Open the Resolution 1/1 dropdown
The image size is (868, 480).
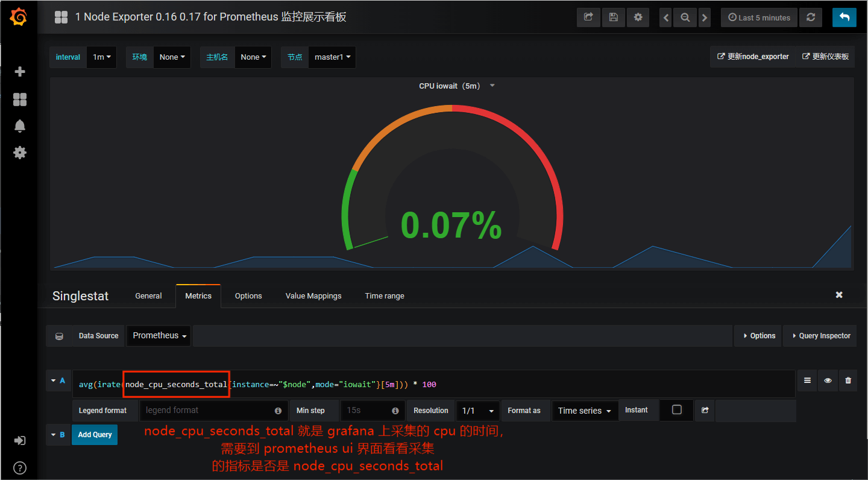click(x=478, y=411)
